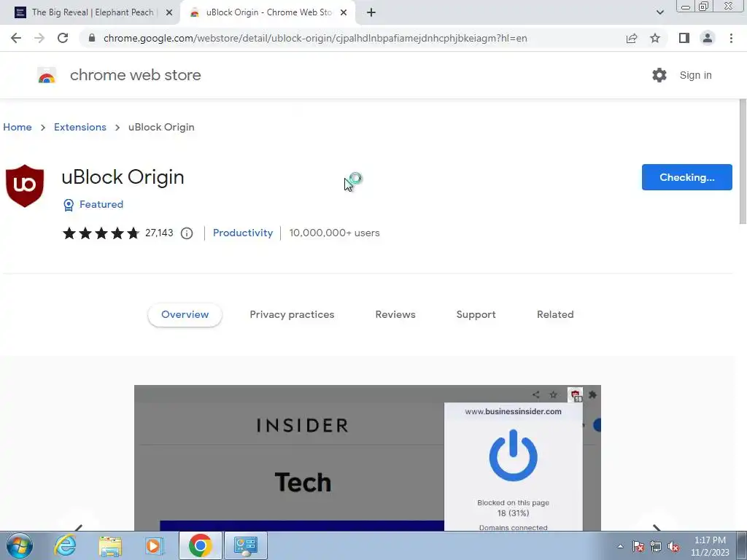Open the Chrome side panel
Viewport: 747px width, 560px height.
point(684,38)
